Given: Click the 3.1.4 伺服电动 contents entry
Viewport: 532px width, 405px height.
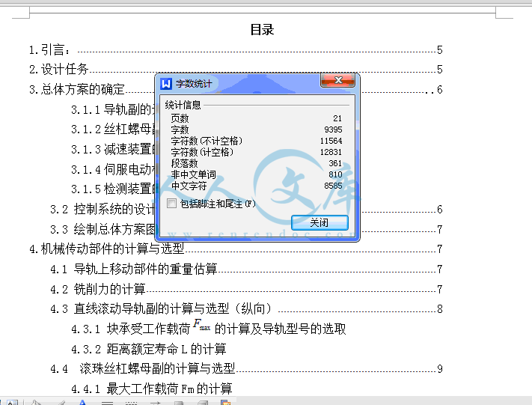Looking at the screenshot, I should tap(113, 169).
